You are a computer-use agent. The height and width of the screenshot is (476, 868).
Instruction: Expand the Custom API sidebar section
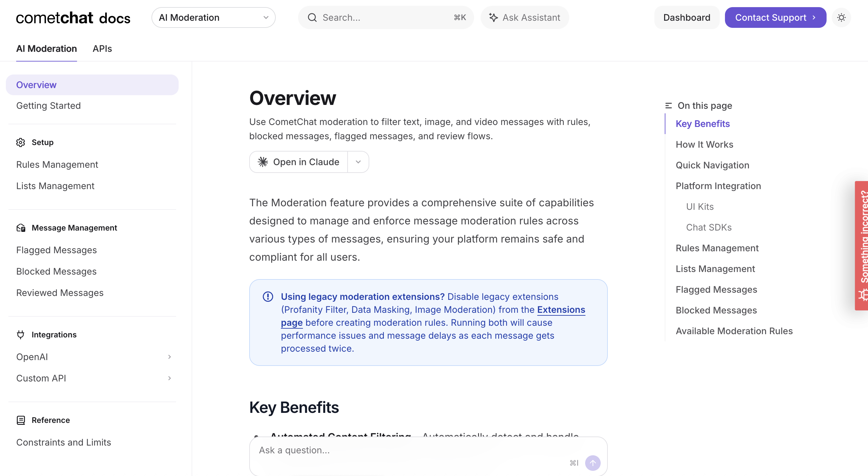(x=170, y=378)
